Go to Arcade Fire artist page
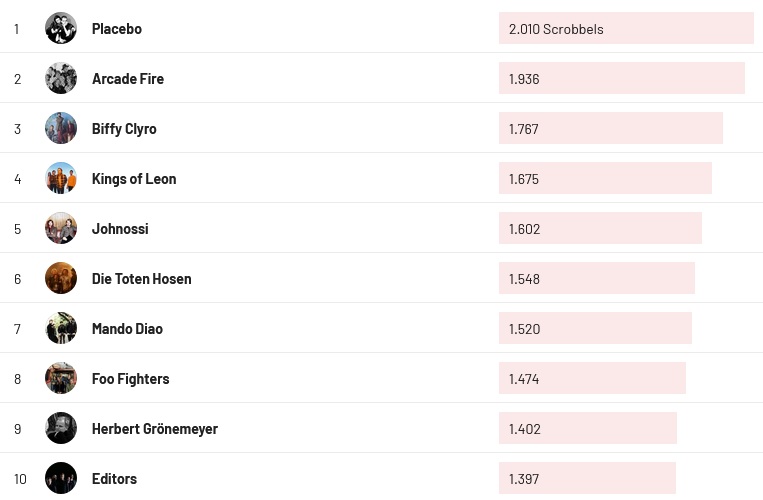Image resolution: width=763 pixels, height=500 pixels. [x=128, y=79]
